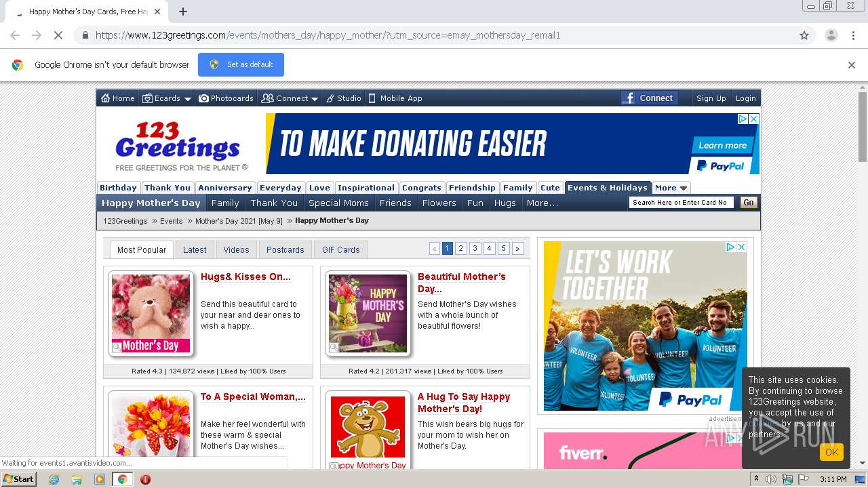
Task: Select the Flowers subcategory
Action: point(439,203)
